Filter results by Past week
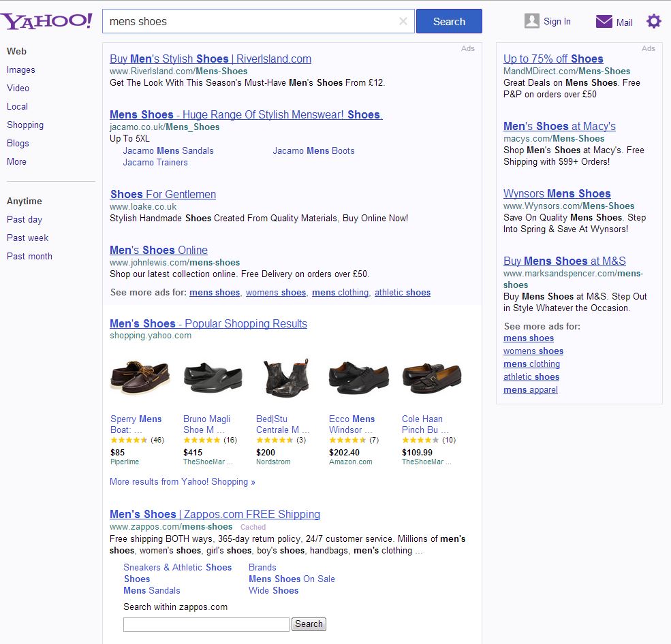 28,238
